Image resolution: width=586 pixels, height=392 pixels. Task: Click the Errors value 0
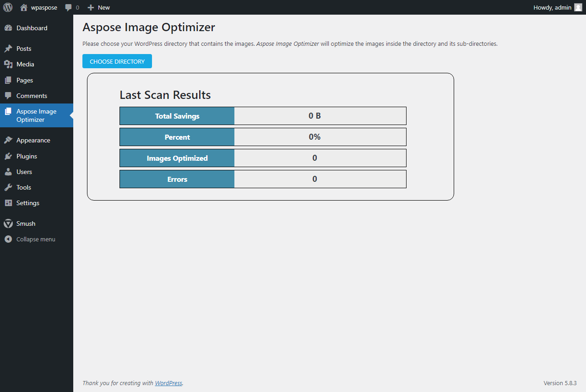click(315, 179)
